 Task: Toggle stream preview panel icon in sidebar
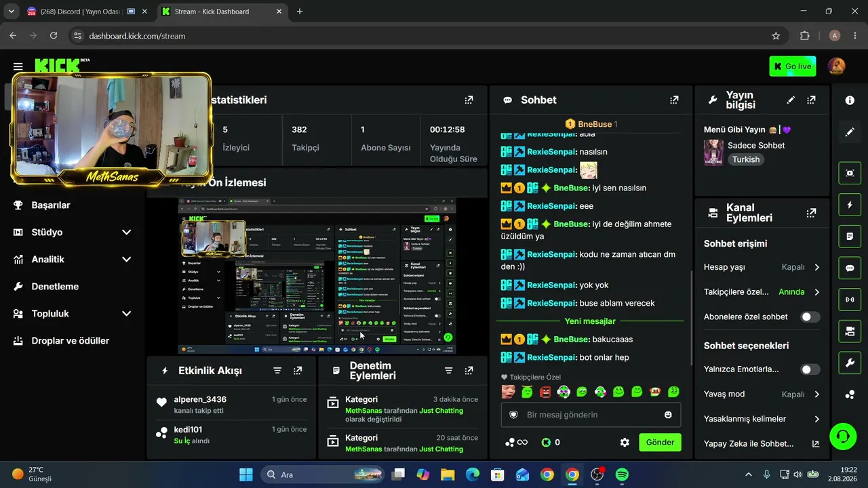point(850,173)
